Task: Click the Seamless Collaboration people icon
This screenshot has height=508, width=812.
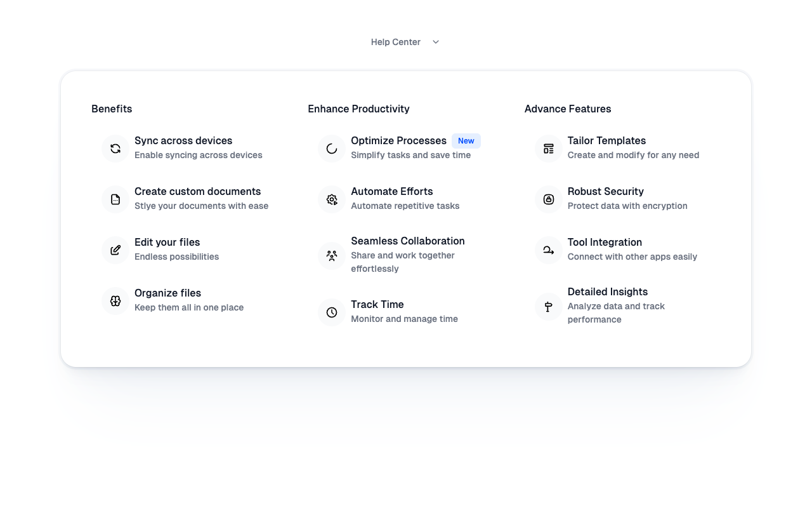Action: pyautogui.click(x=332, y=255)
